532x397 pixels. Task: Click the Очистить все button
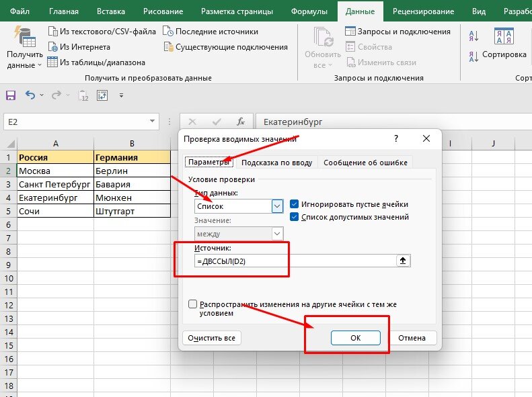click(x=211, y=338)
